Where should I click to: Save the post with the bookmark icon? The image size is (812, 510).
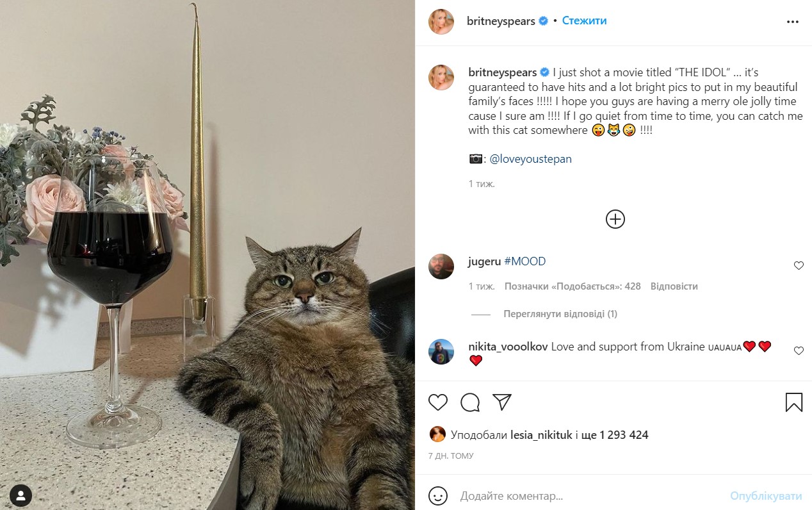[x=794, y=402]
